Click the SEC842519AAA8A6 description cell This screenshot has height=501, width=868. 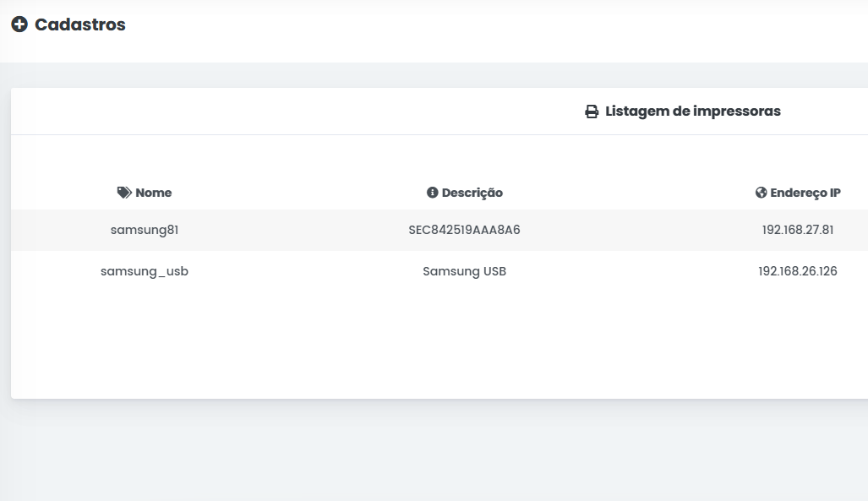tap(464, 230)
